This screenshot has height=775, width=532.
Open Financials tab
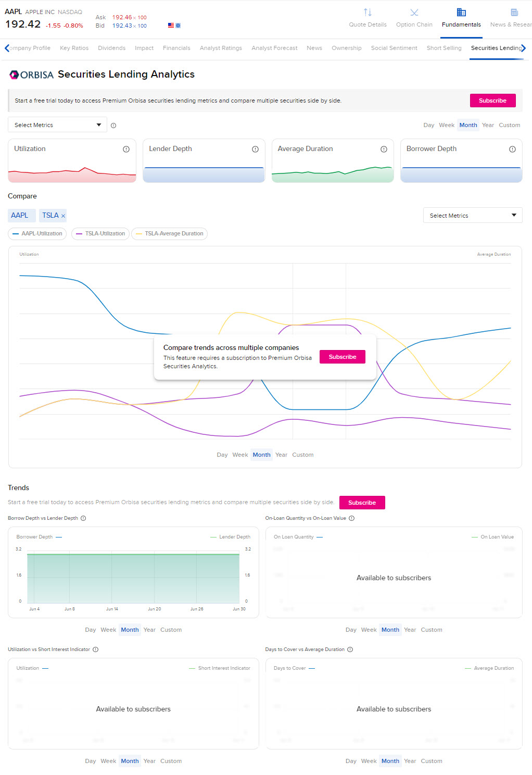click(x=176, y=48)
